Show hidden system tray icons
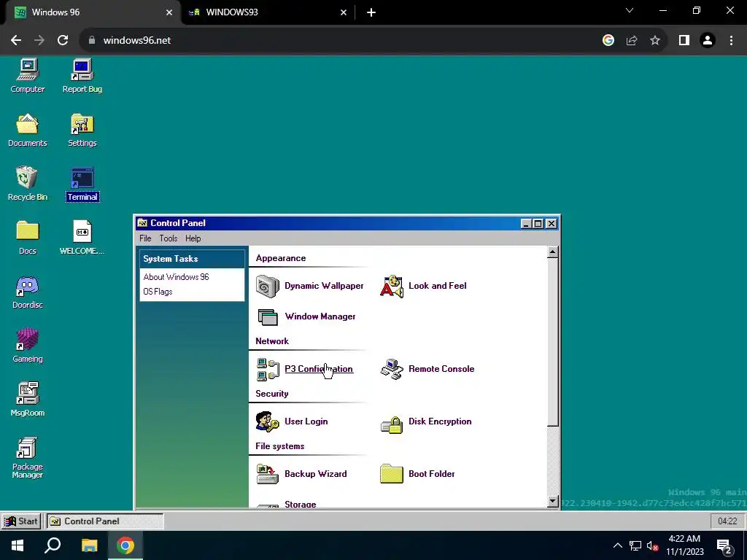The image size is (747, 560). coord(617,545)
